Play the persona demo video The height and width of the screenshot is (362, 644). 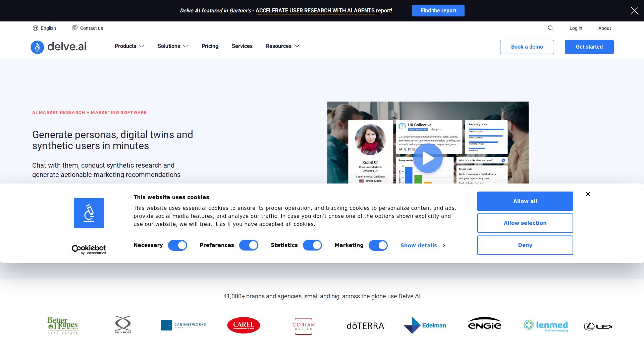tap(428, 158)
